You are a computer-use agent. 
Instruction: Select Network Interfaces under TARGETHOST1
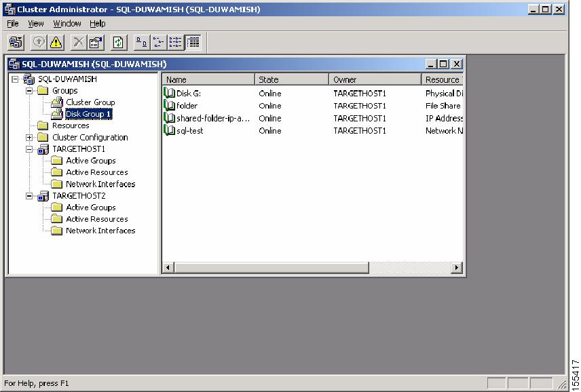tap(100, 184)
